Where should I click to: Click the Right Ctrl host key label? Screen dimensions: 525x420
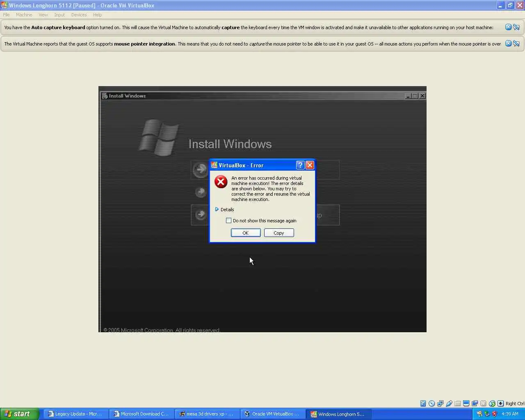pos(515,404)
